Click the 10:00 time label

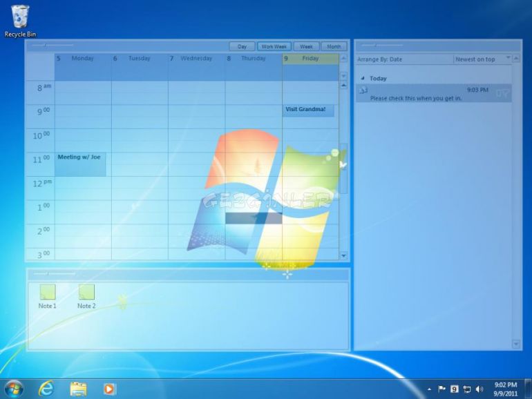point(41,136)
